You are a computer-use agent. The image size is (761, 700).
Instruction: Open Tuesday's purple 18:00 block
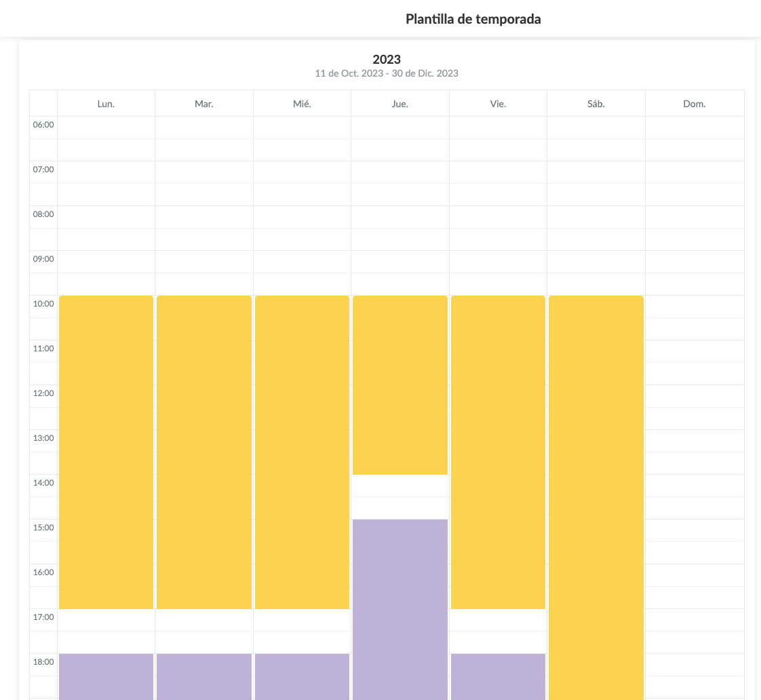[204, 676]
